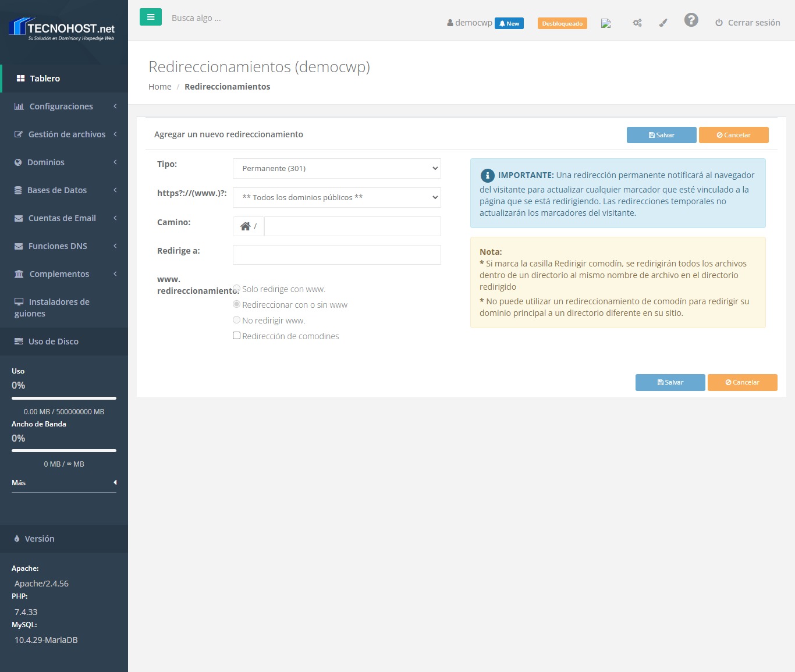Click the Cerrar sesión link
This screenshot has height=672, width=795.
tap(748, 23)
